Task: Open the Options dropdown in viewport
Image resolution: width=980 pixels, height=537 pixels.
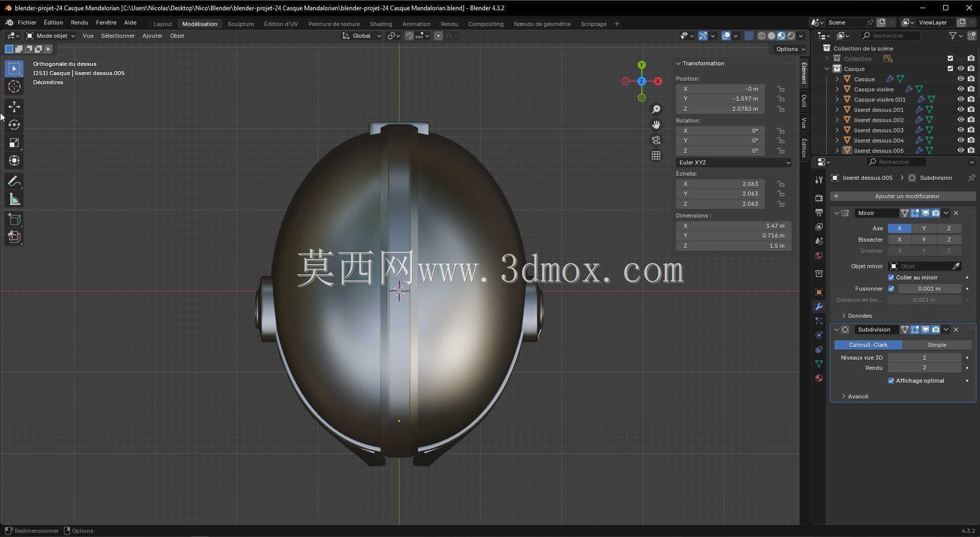Action: 789,49
